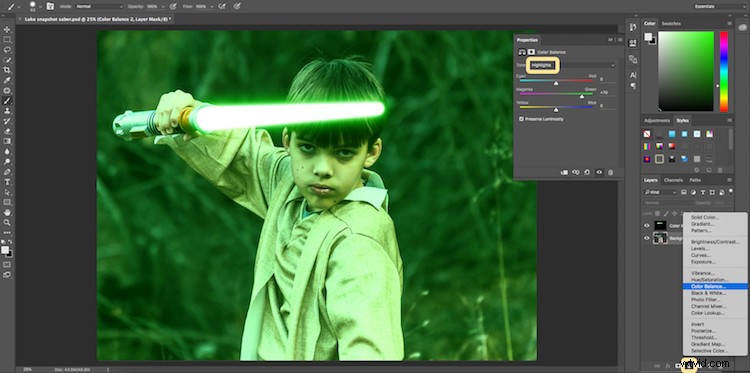Select the Brush tool in the toolbar
The image size is (750, 373).
click(x=7, y=100)
